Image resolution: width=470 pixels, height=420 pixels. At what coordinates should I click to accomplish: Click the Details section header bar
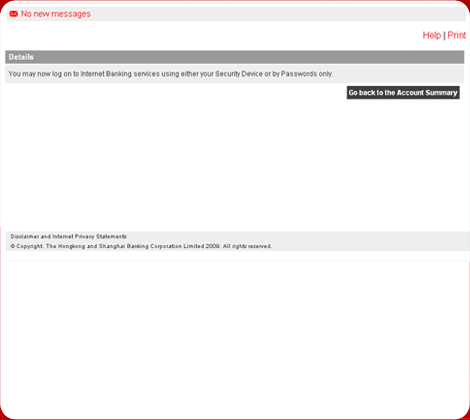(x=234, y=57)
